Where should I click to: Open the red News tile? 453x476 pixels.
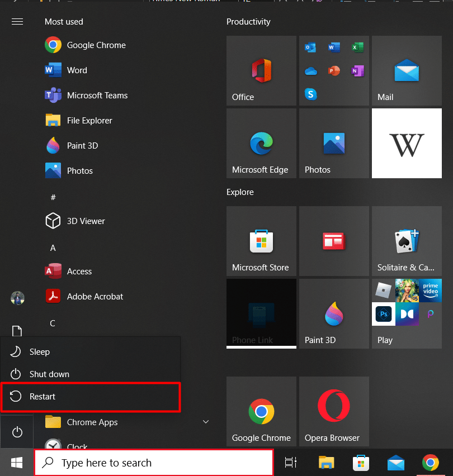pyautogui.click(x=334, y=241)
